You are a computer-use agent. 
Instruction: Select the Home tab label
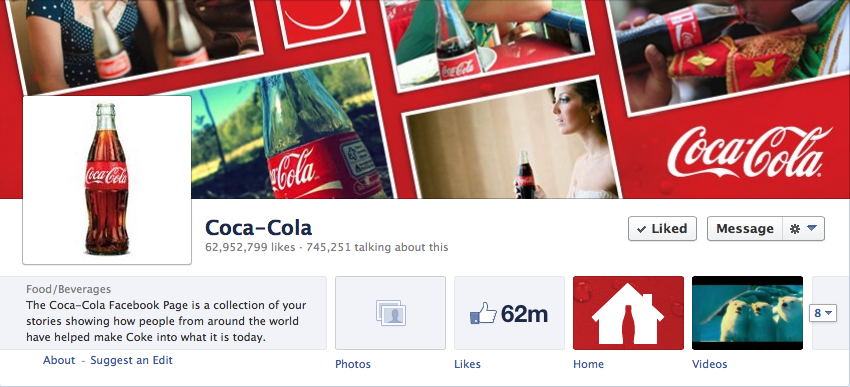(x=588, y=364)
